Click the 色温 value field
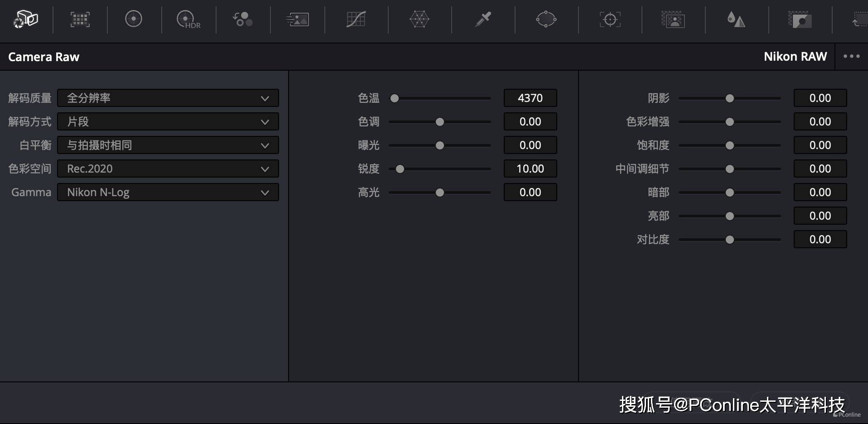 pyautogui.click(x=530, y=98)
